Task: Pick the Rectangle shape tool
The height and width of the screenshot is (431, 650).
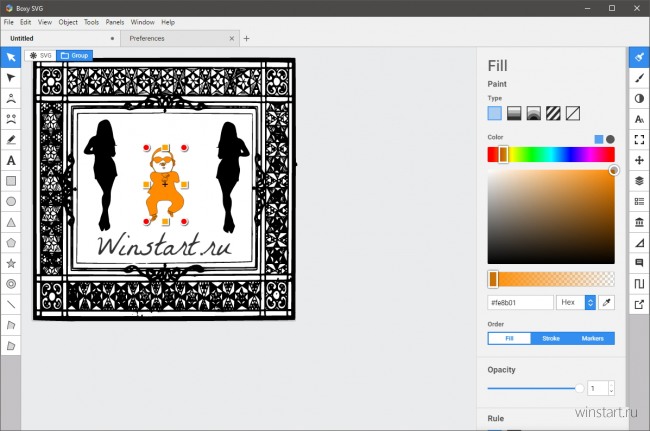Action: [11, 181]
